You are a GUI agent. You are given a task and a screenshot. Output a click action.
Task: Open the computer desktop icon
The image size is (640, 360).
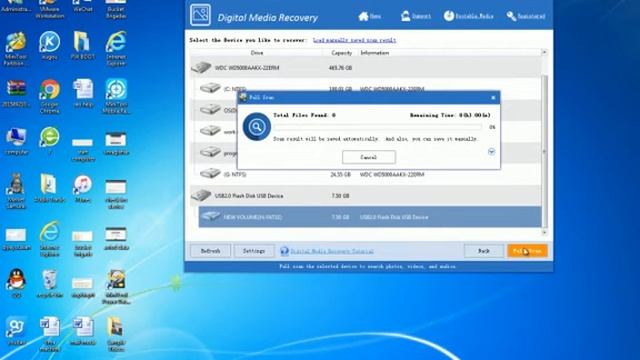[x=16, y=141]
